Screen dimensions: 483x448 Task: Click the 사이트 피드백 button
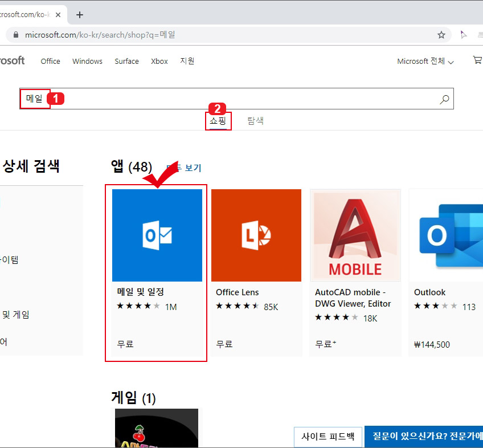coord(328,437)
